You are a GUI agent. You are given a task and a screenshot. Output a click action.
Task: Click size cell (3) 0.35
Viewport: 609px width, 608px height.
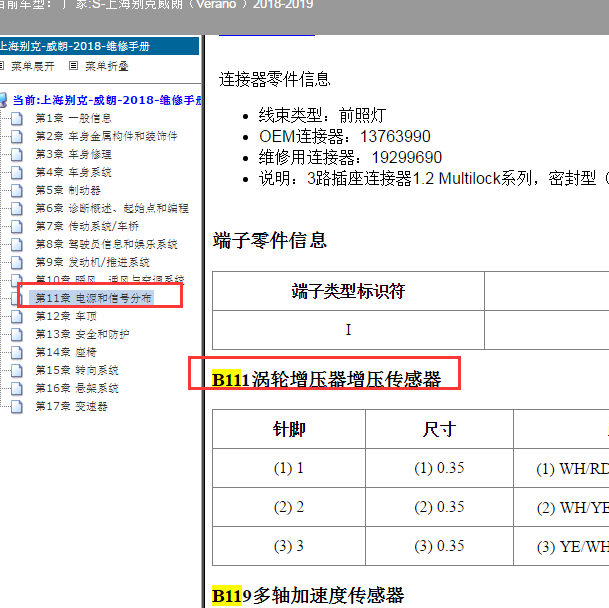pos(439,546)
